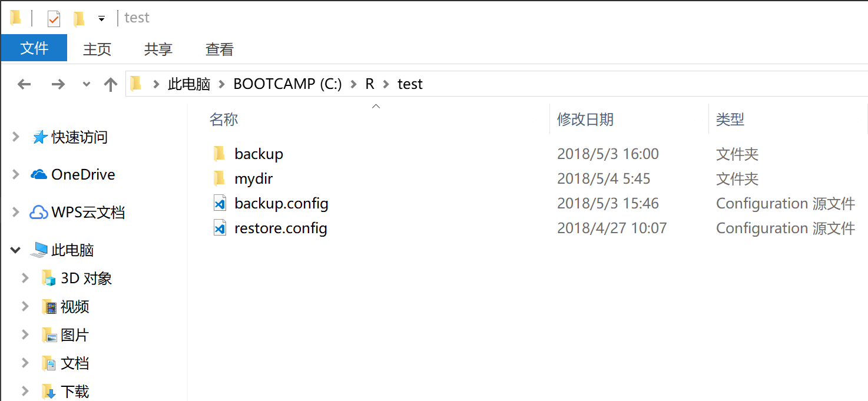
Task: Go up one folder level with the up arrow
Action: 111,84
